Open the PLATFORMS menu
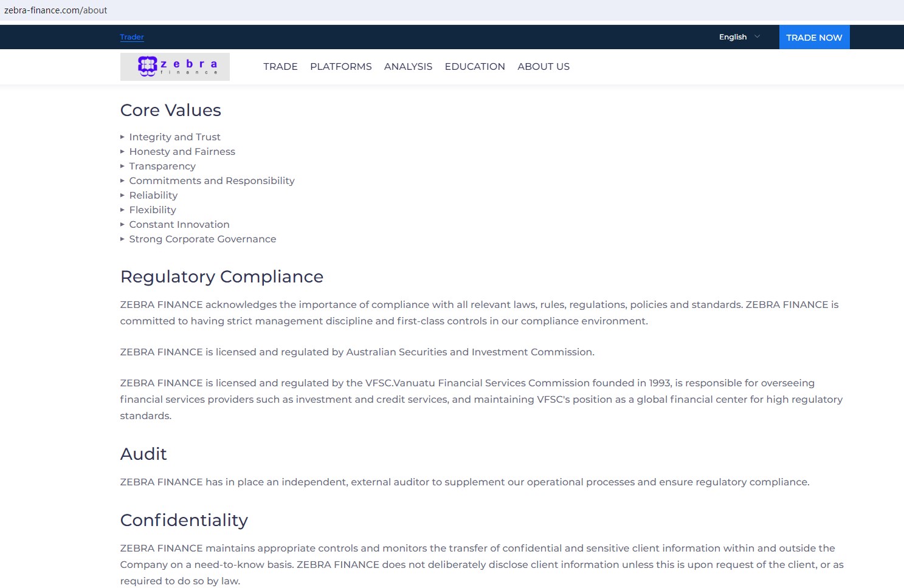Viewport: 904px width, 588px height. [341, 67]
